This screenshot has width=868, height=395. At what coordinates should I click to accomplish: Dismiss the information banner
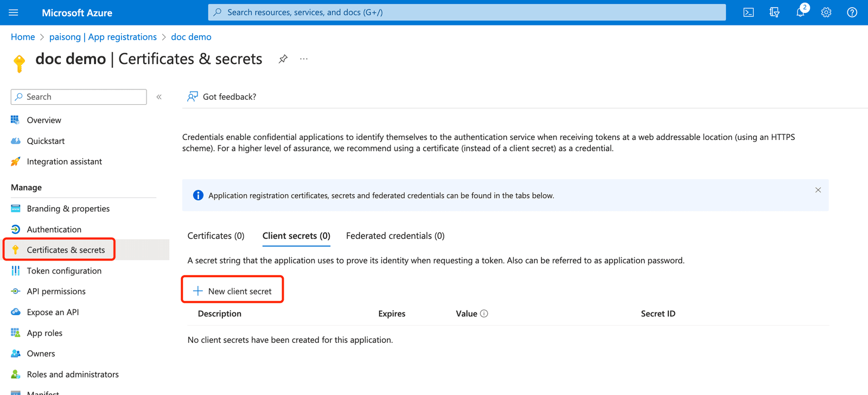[818, 190]
